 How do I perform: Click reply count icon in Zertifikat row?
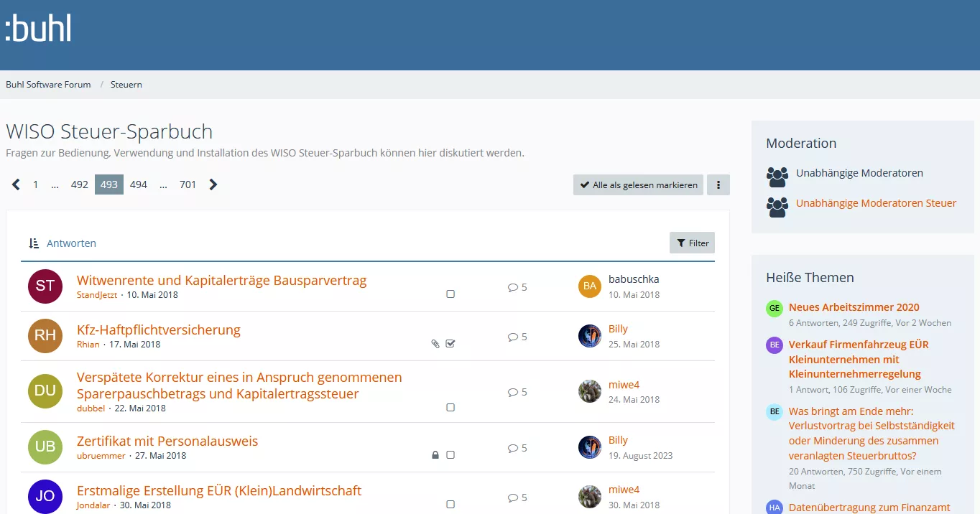pyautogui.click(x=513, y=448)
